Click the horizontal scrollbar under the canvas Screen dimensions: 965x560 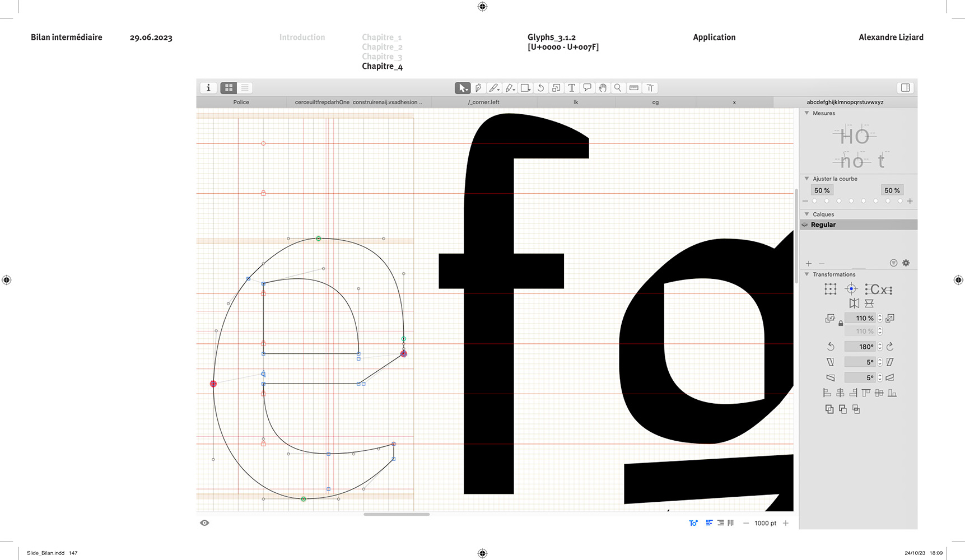397,514
